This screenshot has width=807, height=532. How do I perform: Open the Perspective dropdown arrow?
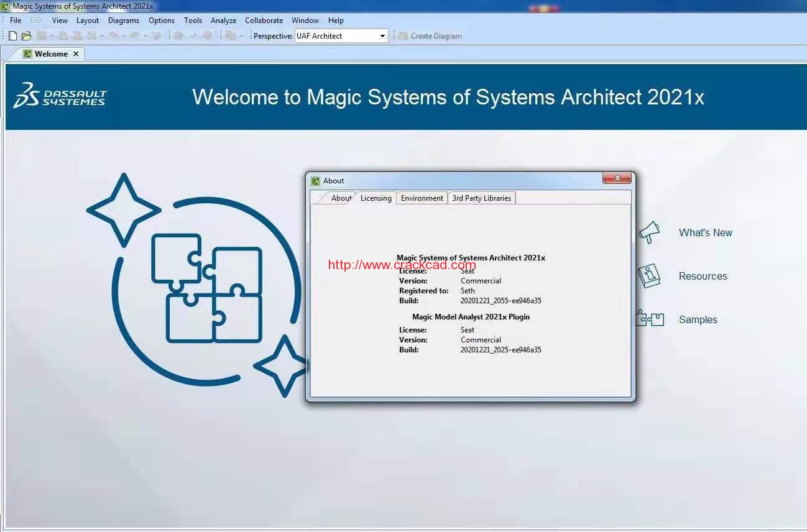pyautogui.click(x=382, y=36)
